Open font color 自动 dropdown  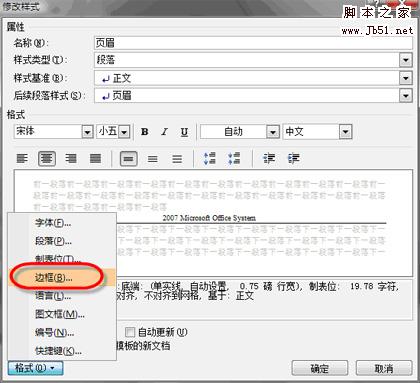point(272,132)
